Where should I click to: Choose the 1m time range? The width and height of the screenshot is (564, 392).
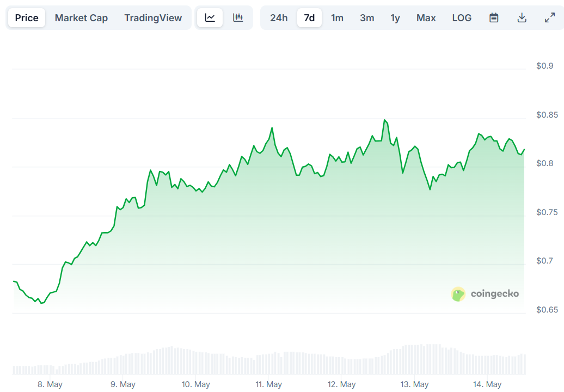tap(337, 17)
